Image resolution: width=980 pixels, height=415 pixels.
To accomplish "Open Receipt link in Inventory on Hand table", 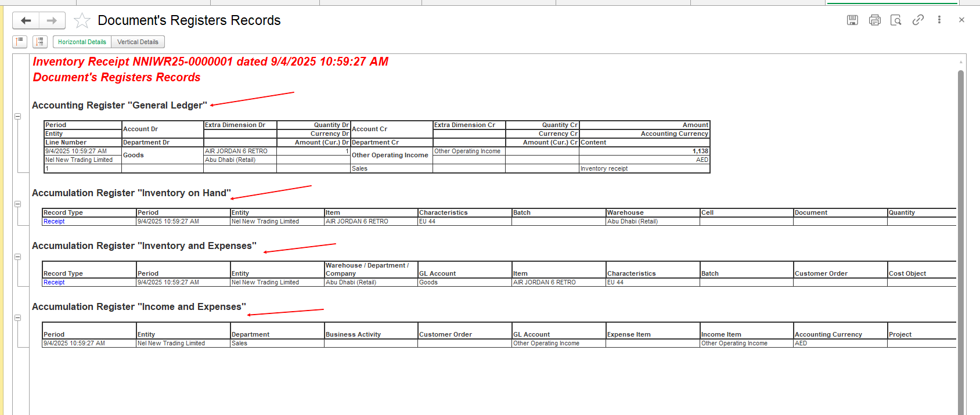I will (x=54, y=222).
